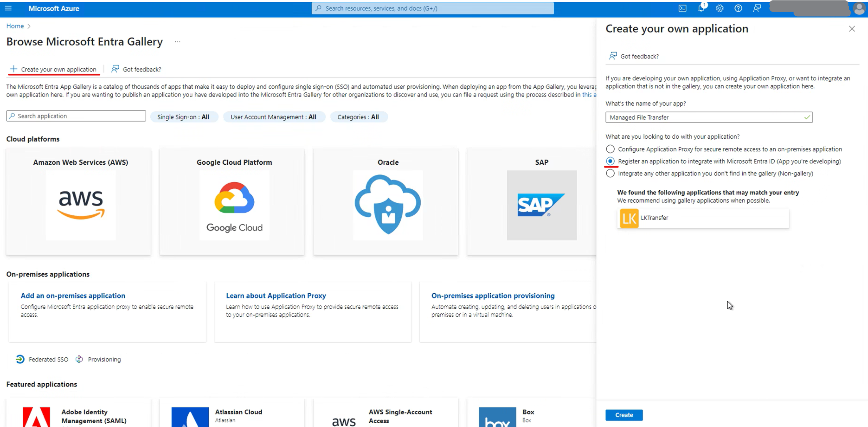Click the SAP logo tile
868x427 pixels.
(x=541, y=205)
